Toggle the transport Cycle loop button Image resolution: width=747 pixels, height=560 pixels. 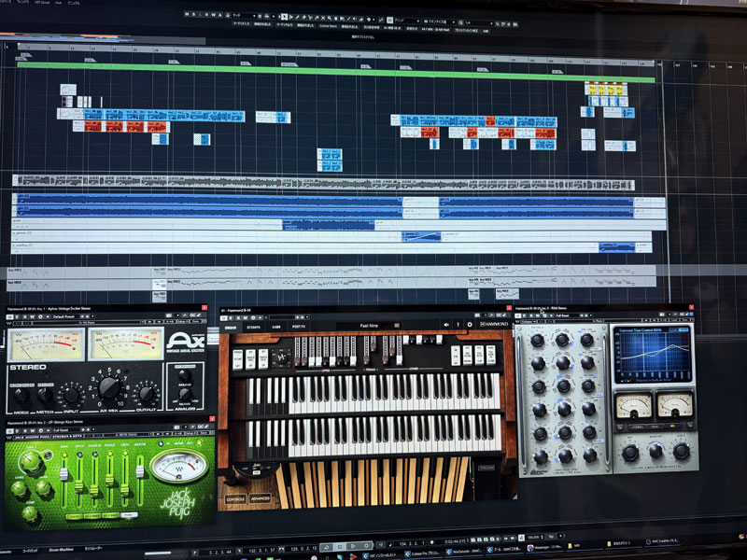327,547
